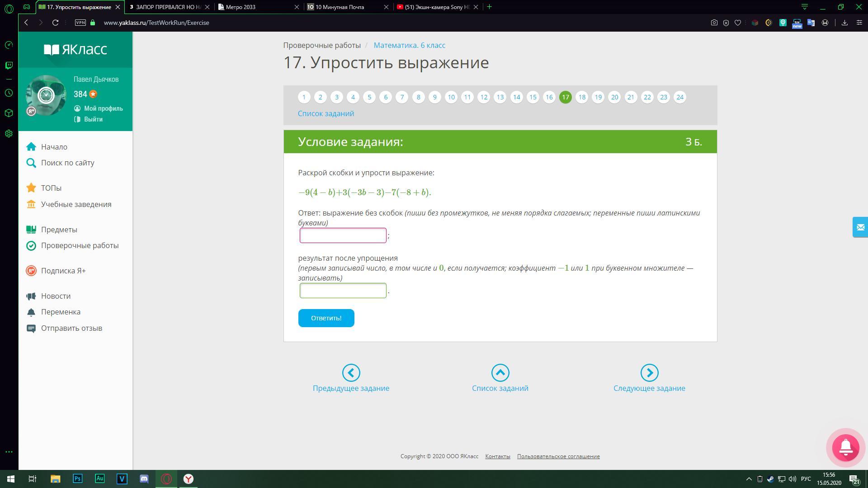
Task: Open the sidebar settings gear icon
Action: pyautogui.click(x=9, y=134)
